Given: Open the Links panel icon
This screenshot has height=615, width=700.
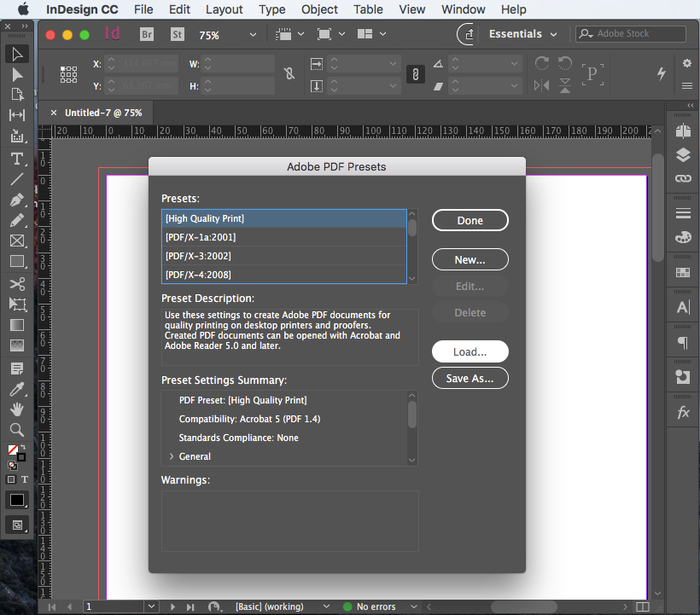Looking at the screenshot, I should pos(683,178).
